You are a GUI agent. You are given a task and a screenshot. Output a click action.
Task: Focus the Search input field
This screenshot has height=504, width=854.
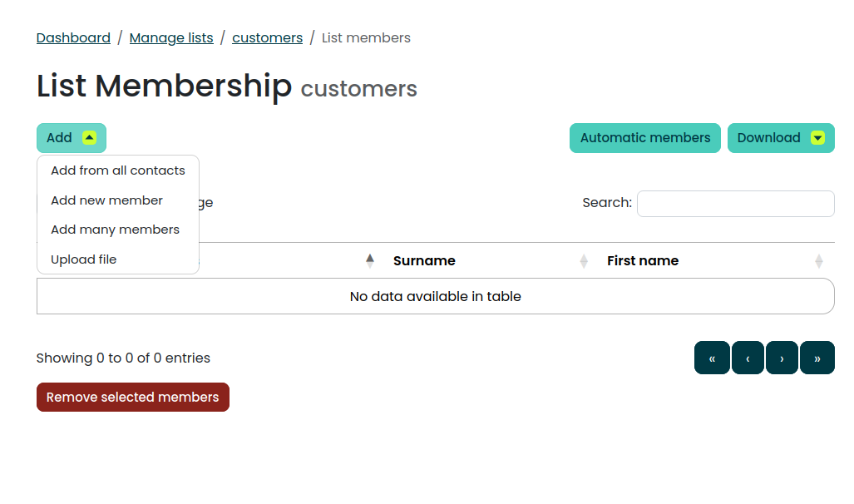point(735,204)
